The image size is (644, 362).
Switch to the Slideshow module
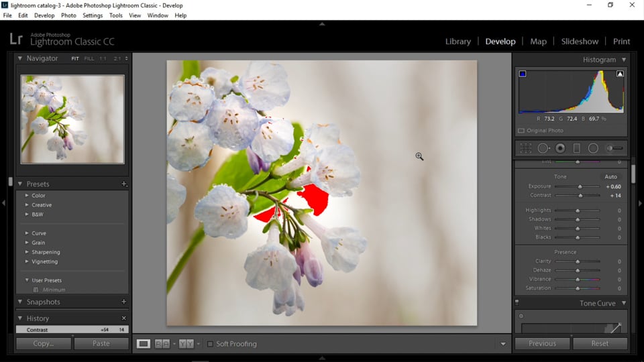580,42
